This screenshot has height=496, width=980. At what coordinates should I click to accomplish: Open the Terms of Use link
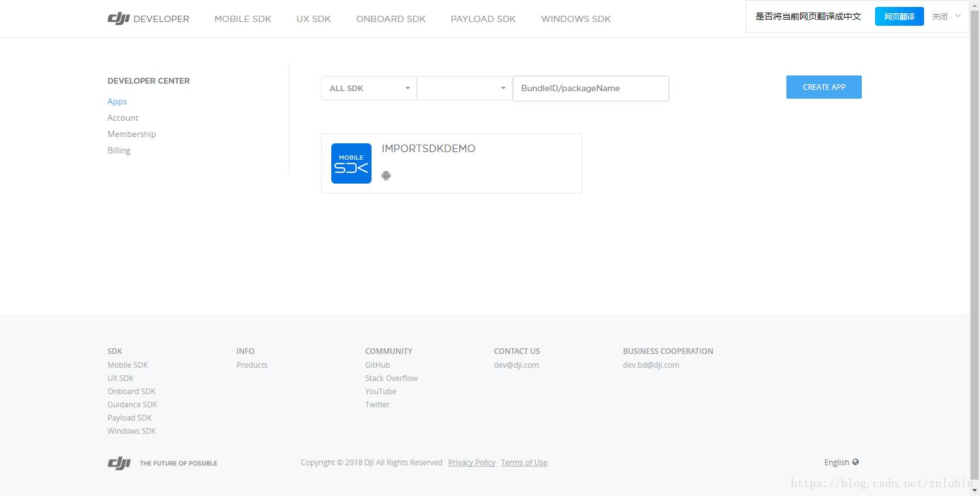coord(524,462)
